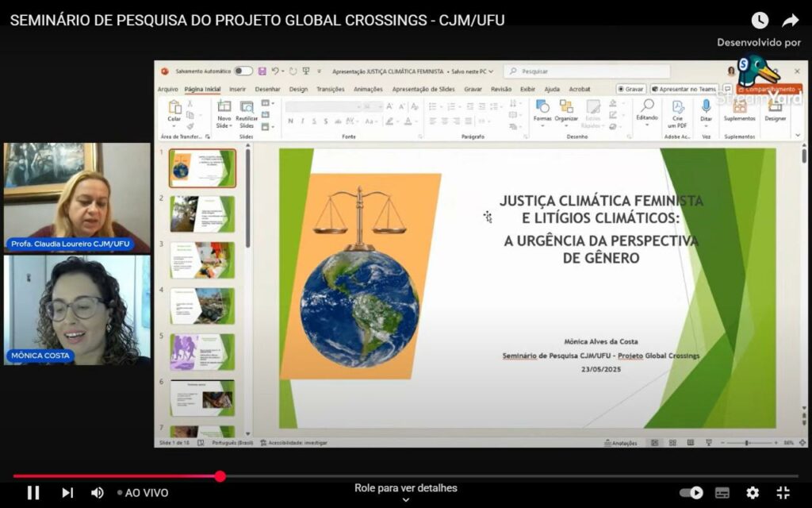Viewport: 812px width, 508px height.
Task: Open the Transições tab
Action: tap(331, 89)
